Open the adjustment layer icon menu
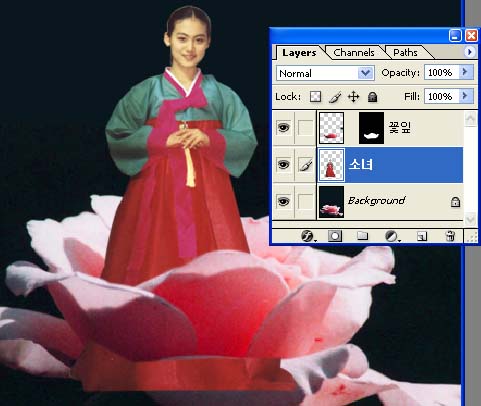The image size is (481, 406). 392,236
